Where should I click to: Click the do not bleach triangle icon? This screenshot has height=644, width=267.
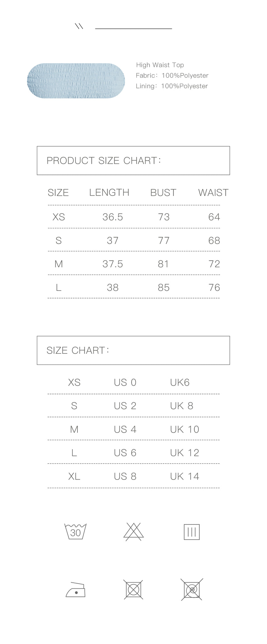coord(133,532)
